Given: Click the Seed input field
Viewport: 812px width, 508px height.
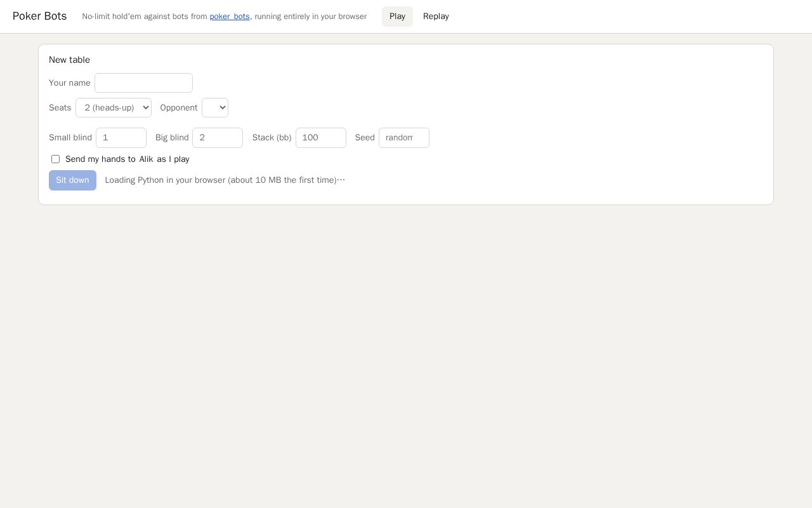Looking at the screenshot, I should (x=404, y=138).
